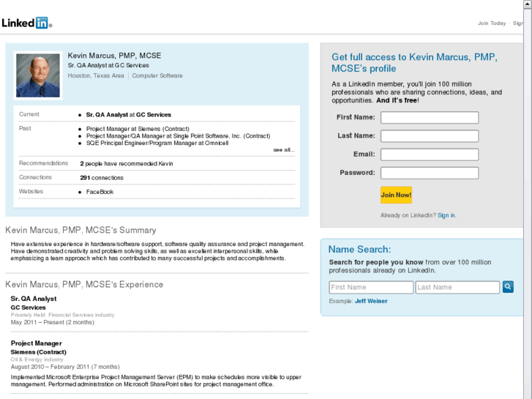Click 'Houston, Texas Area' location text

[x=96, y=75]
